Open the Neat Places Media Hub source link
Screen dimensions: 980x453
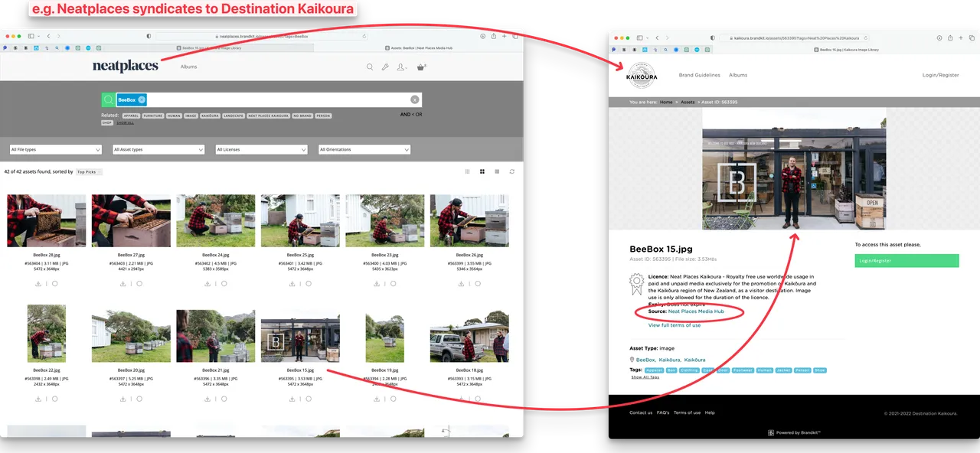pos(695,311)
